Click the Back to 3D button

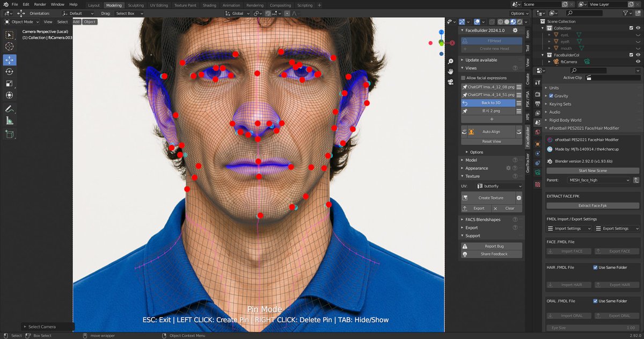[488, 103]
